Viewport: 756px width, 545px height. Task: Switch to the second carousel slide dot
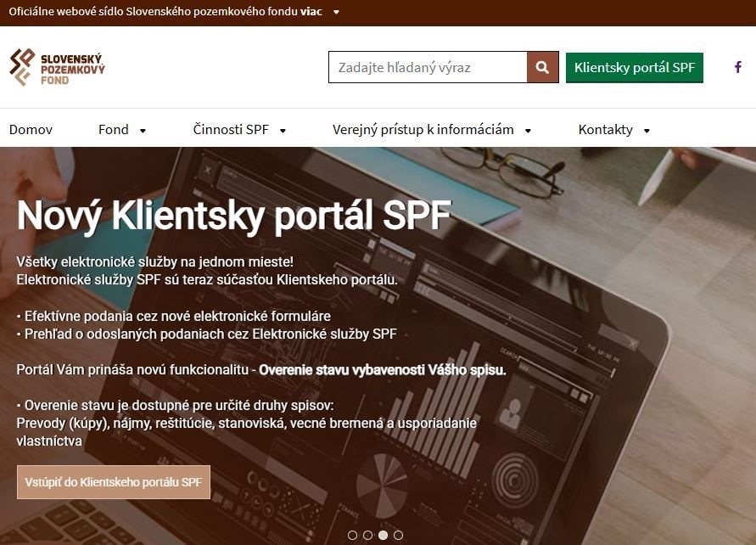[x=367, y=535]
